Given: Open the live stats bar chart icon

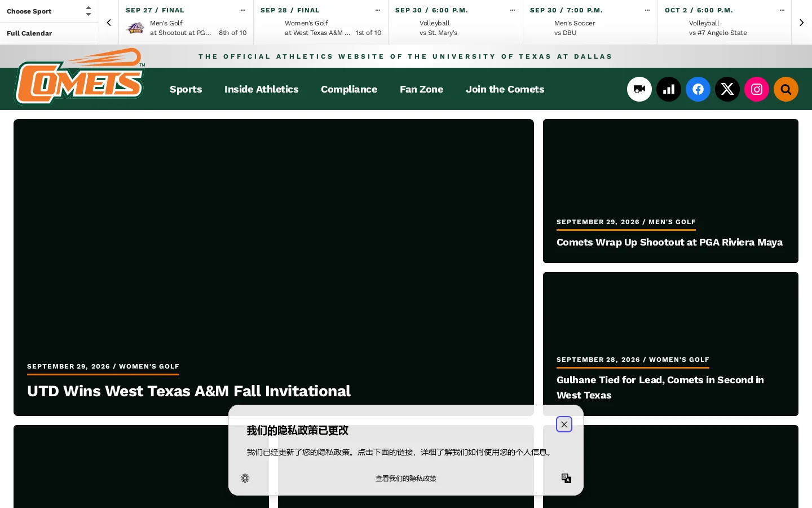Looking at the screenshot, I should 669,89.
